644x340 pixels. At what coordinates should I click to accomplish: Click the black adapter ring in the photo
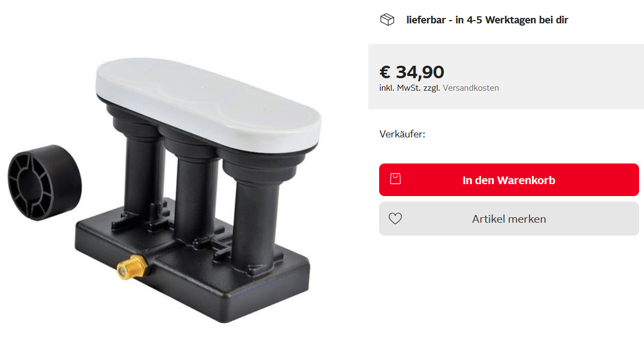(45, 182)
